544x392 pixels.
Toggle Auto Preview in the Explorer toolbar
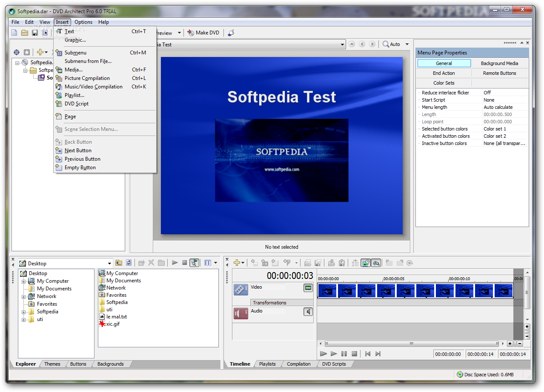point(194,263)
